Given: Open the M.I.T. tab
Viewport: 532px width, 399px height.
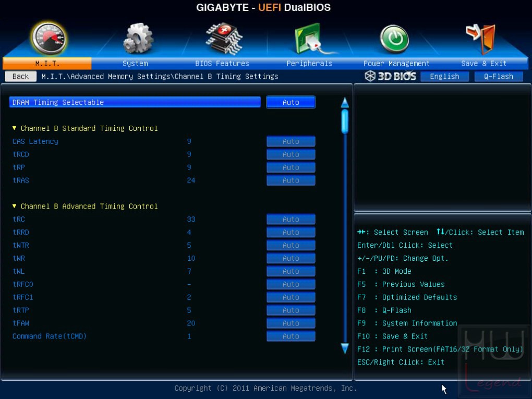Looking at the screenshot, I should 47,64.
